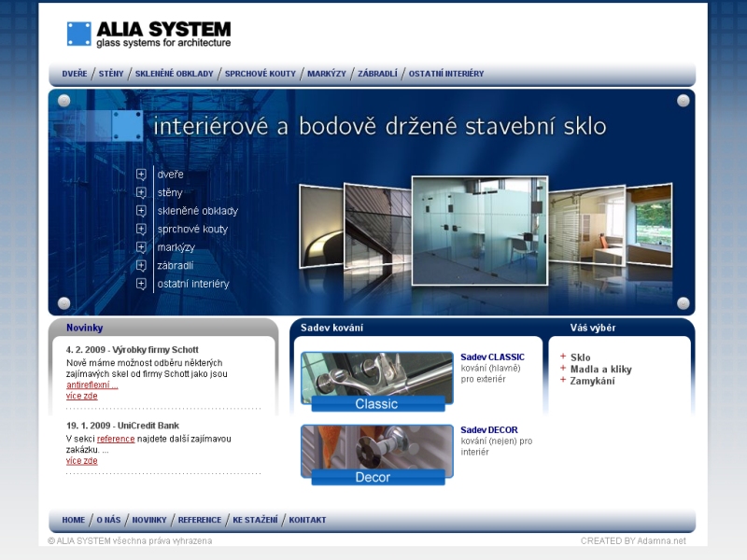Click the 'Sadev kování' section heading
The image size is (747, 560).
point(332,328)
